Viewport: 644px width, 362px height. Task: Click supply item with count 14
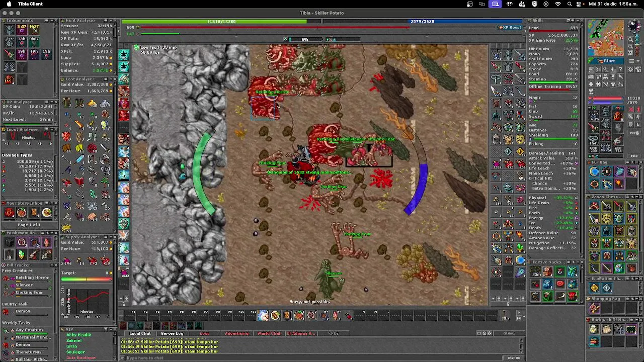pos(79,260)
